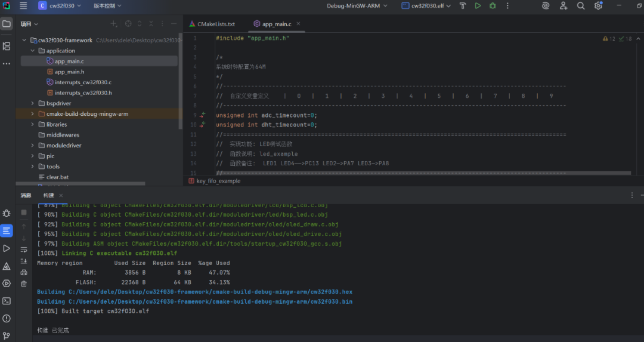Screen dimensions: 644x342
Task: Collapse all nodes in project panel
Action: coord(151,24)
